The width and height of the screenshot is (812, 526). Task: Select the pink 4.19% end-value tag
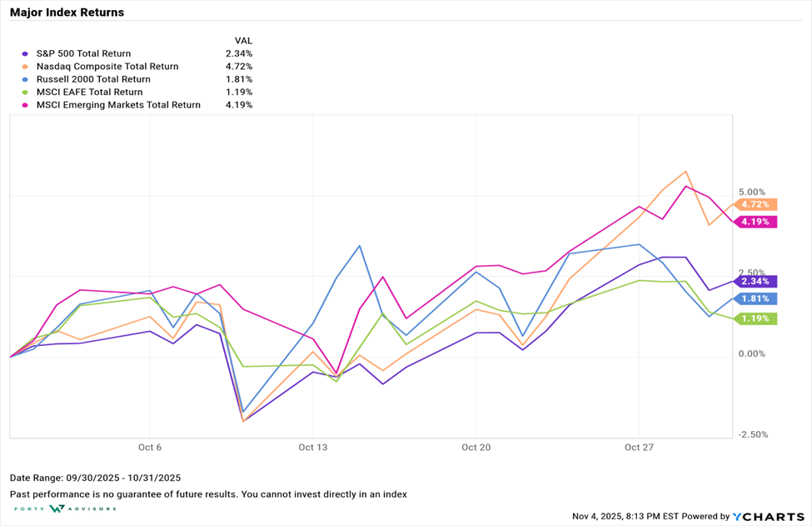[x=756, y=222]
